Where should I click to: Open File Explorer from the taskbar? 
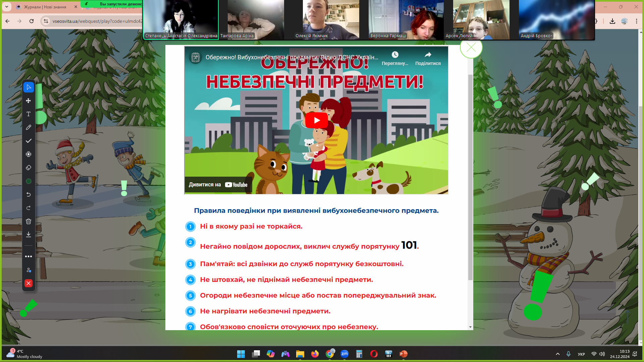300,354
